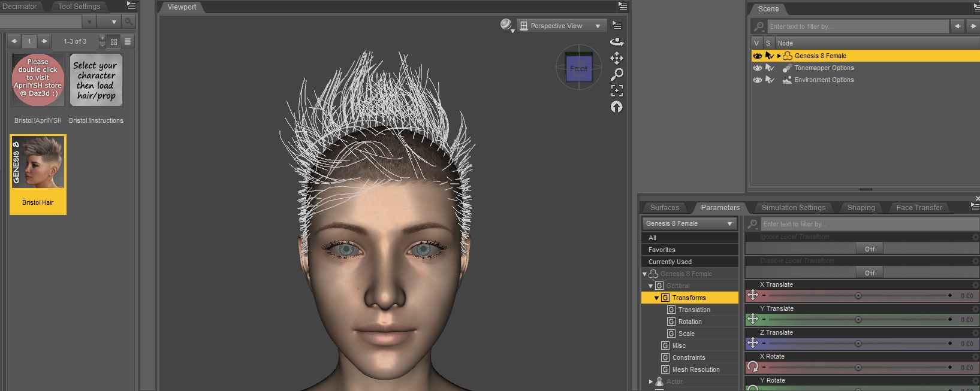Click the orbit camera icon in viewport
Viewport: 980px width, 391px height.
tap(617, 42)
